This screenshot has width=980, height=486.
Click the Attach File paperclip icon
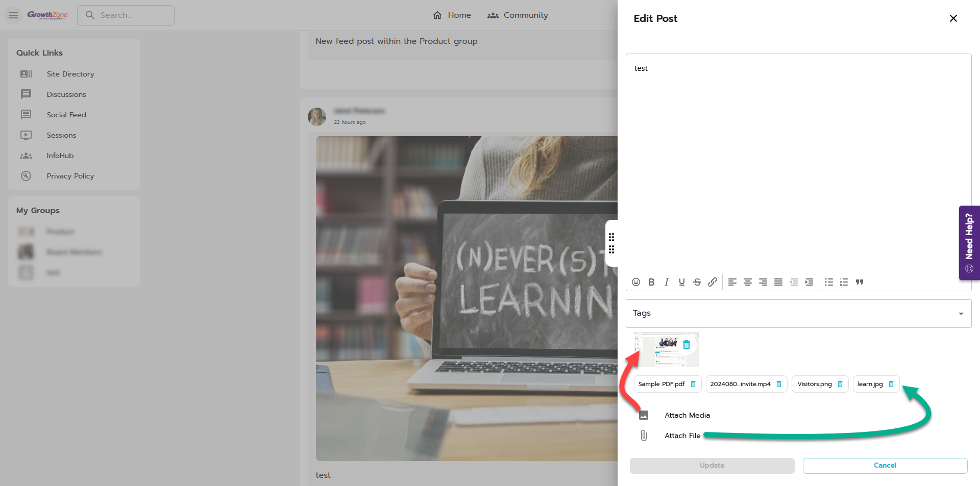tap(644, 436)
